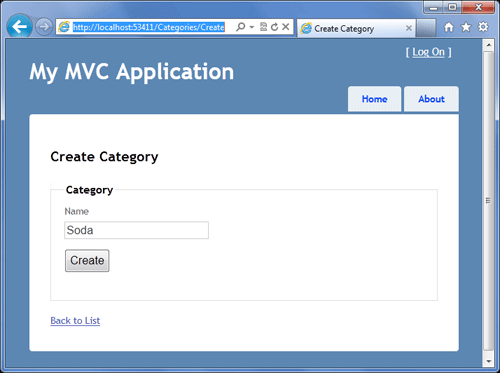Click the scrollbar down arrow
The height and width of the screenshot is (373, 500).
coord(488,361)
